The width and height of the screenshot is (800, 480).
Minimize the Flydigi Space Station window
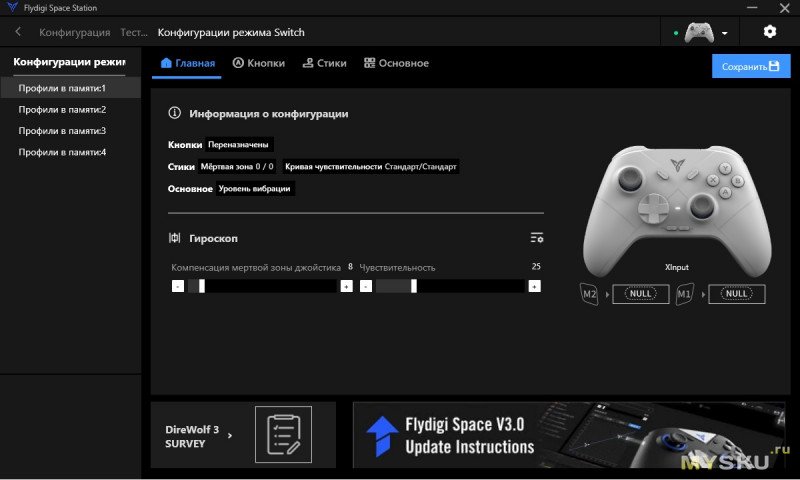752,8
